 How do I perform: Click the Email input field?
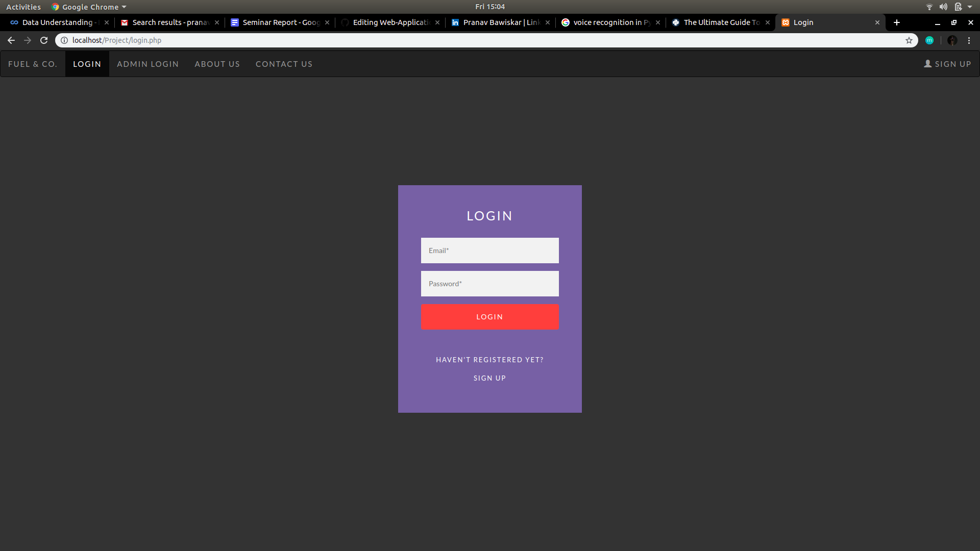pos(490,251)
